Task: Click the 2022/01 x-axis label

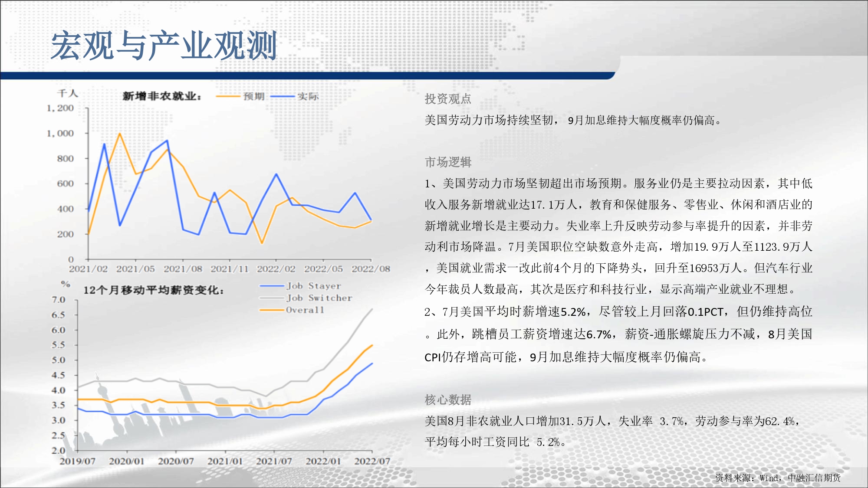Action: coord(323,461)
